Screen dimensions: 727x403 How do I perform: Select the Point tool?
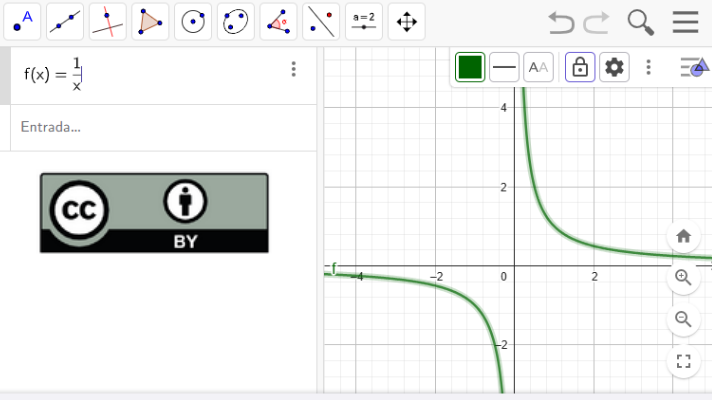tap(22, 21)
